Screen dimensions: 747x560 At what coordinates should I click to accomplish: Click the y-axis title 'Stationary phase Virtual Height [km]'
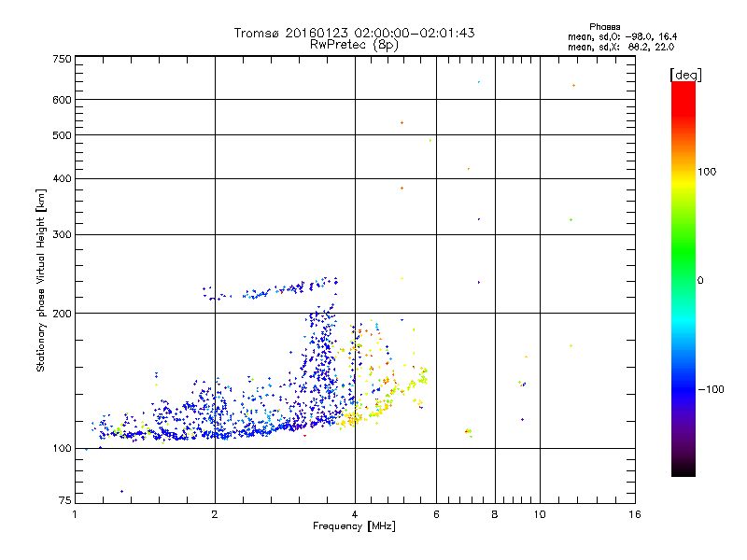[x=40, y=281]
